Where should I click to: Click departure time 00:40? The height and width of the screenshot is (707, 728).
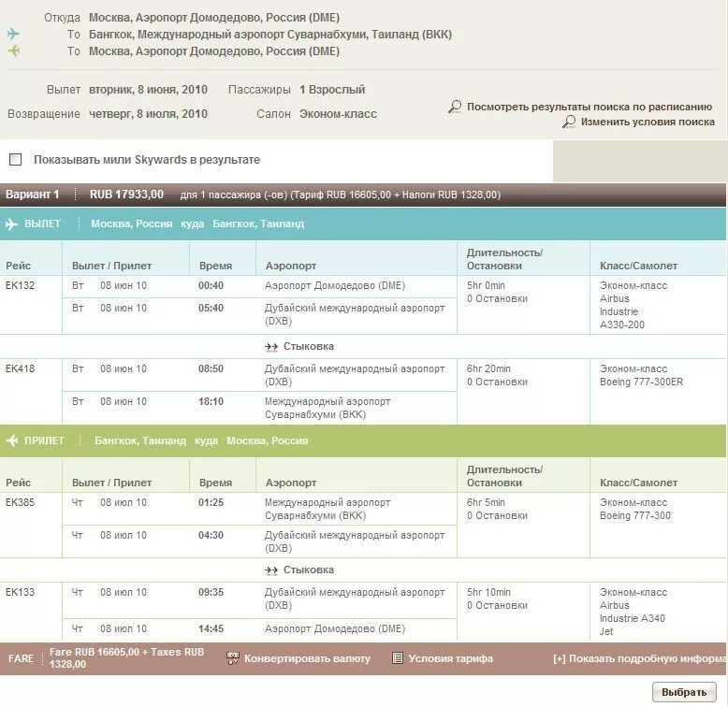click(211, 285)
